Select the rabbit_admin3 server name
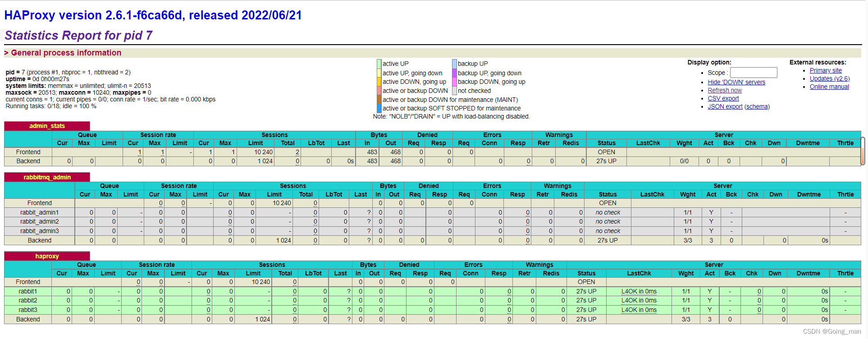The height and width of the screenshot is (339, 868). tap(40, 231)
